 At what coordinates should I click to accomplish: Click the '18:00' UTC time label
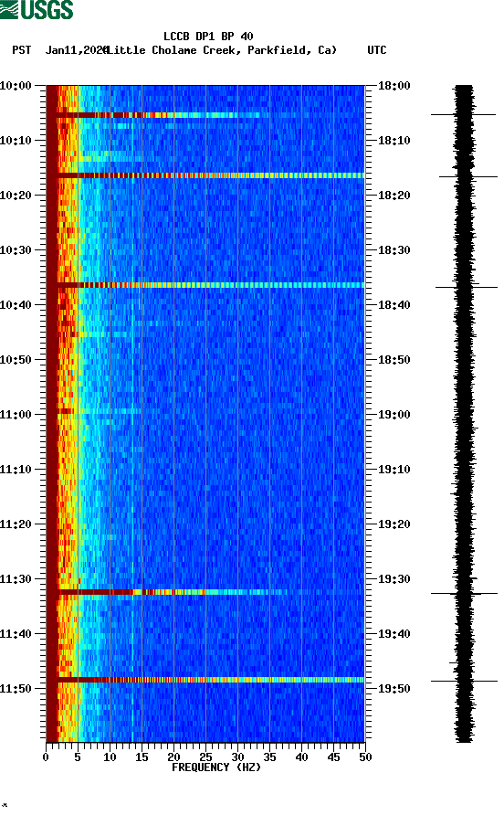(394, 85)
